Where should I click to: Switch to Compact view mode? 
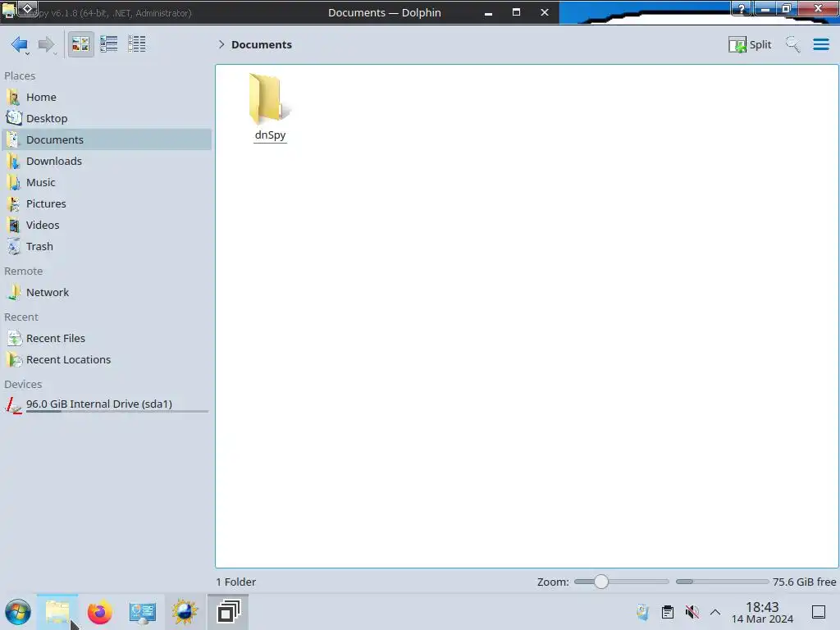pyautogui.click(x=109, y=44)
